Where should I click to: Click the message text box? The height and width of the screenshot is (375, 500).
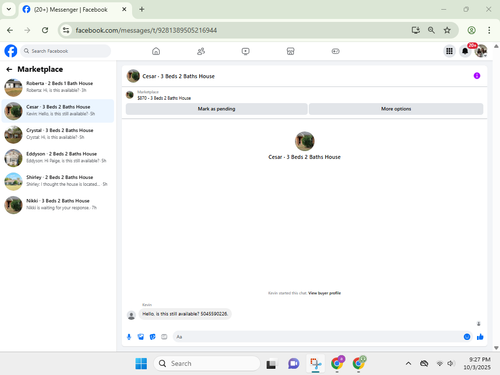[x=317, y=337]
